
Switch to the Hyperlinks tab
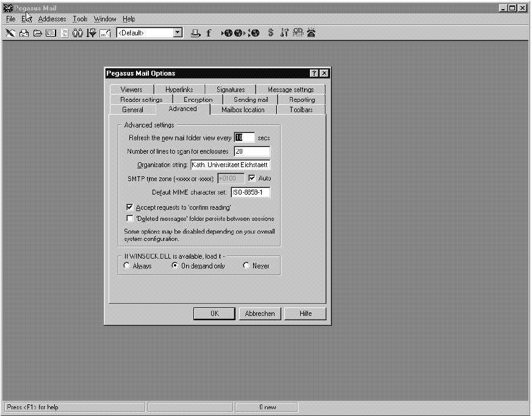[x=179, y=90]
